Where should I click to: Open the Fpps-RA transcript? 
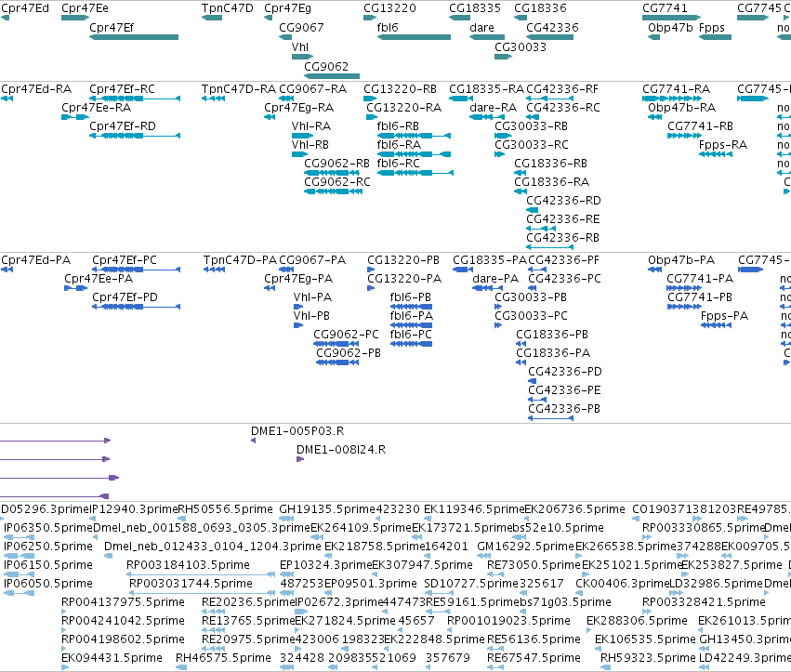click(716, 154)
